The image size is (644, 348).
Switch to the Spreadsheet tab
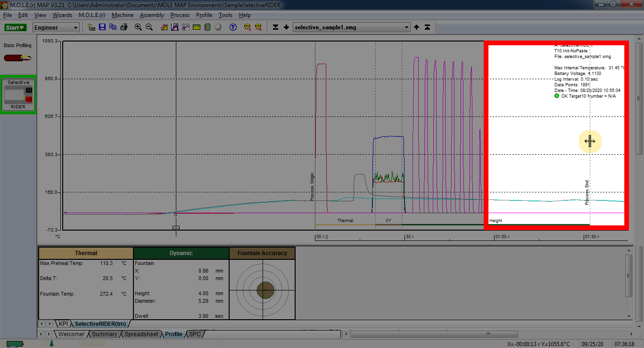tap(141, 334)
